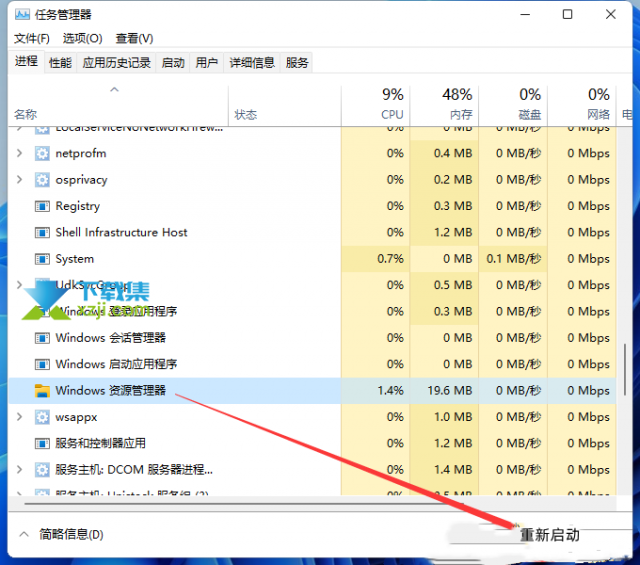The width and height of the screenshot is (640, 565).
Task: Sort by the 磁盘 column header
Action: point(513,105)
